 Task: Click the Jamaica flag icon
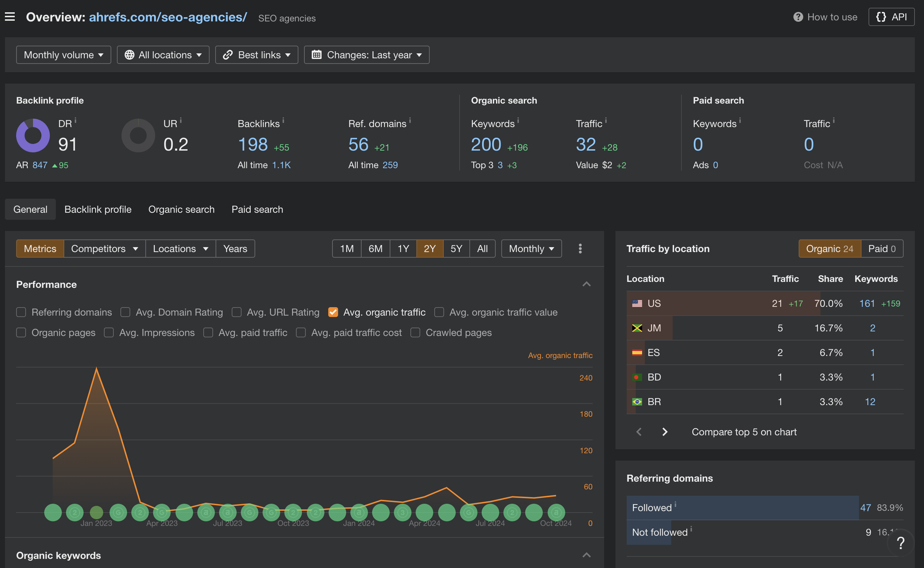coord(637,328)
